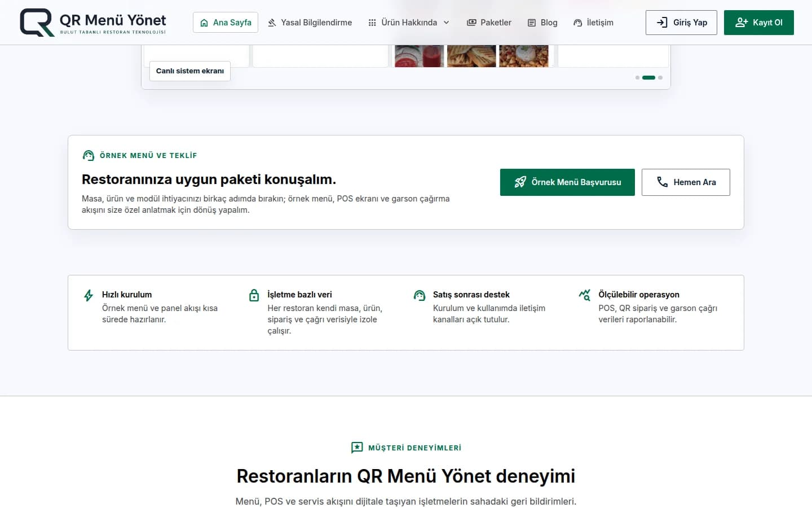
Task: Click the Giriş Yap button
Action: click(x=681, y=23)
